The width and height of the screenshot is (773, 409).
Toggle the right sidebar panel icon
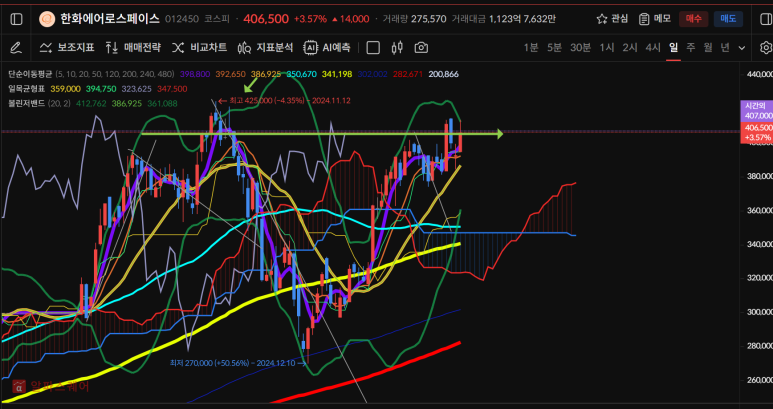click(x=766, y=19)
